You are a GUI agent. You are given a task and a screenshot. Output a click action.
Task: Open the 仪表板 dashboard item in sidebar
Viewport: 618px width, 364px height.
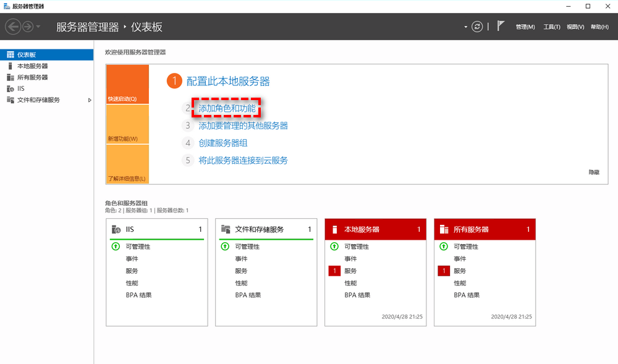28,54
